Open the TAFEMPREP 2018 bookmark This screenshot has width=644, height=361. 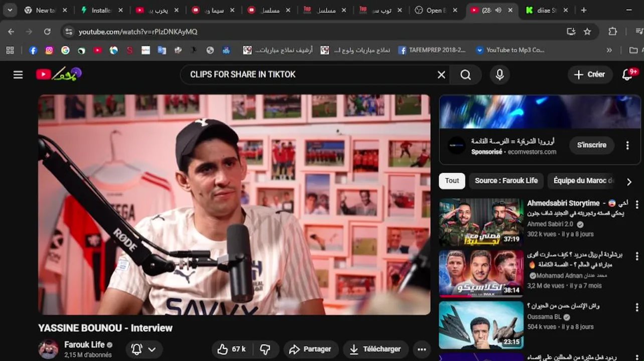click(432, 50)
